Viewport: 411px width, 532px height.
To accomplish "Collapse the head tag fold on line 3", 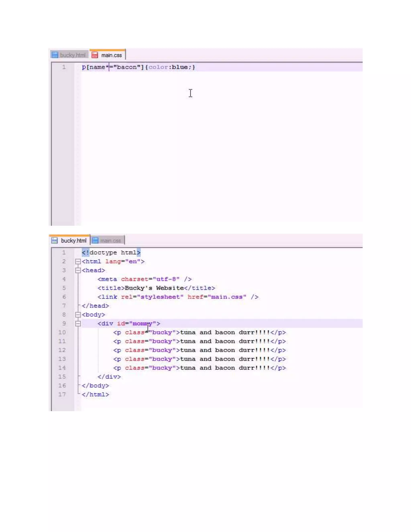I will click(x=78, y=270).
